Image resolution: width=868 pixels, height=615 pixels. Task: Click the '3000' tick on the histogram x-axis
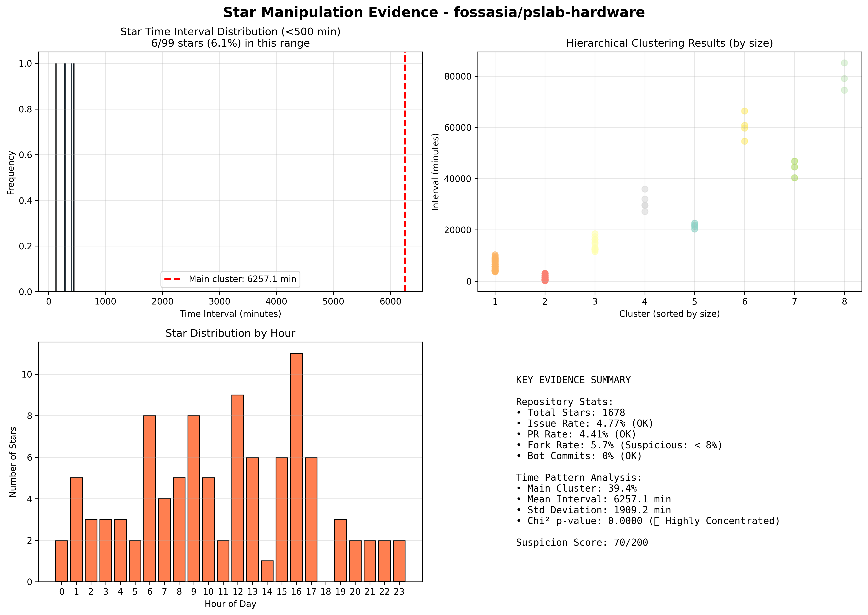[x=220, y=301]
